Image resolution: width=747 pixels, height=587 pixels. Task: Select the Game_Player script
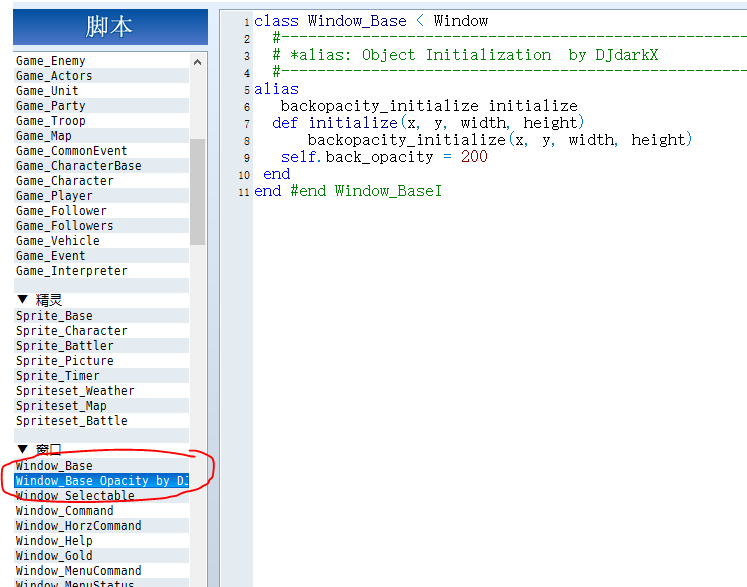coord(101,196)
